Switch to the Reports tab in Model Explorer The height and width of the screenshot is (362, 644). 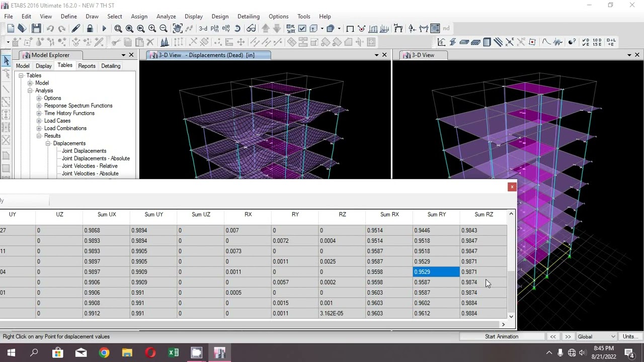tap(87, 66)
